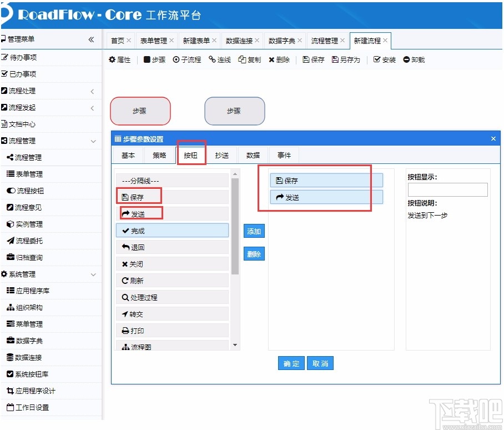
Task: Select 退回 (Return) in the button list
Action: pyautogui.click(x=172, y=247)
